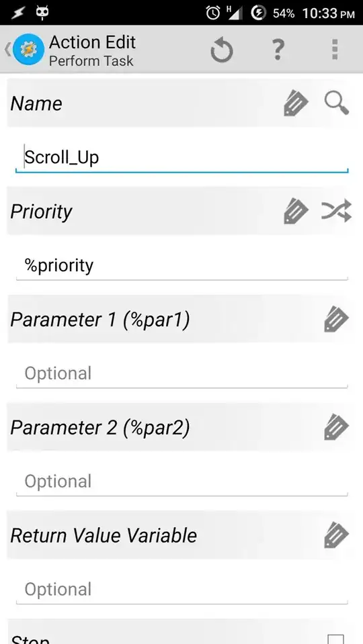The height and width of the screenshot is (644, 363).
Task: Tap the tag icon next to Name
Action: (x=296, y=103)
